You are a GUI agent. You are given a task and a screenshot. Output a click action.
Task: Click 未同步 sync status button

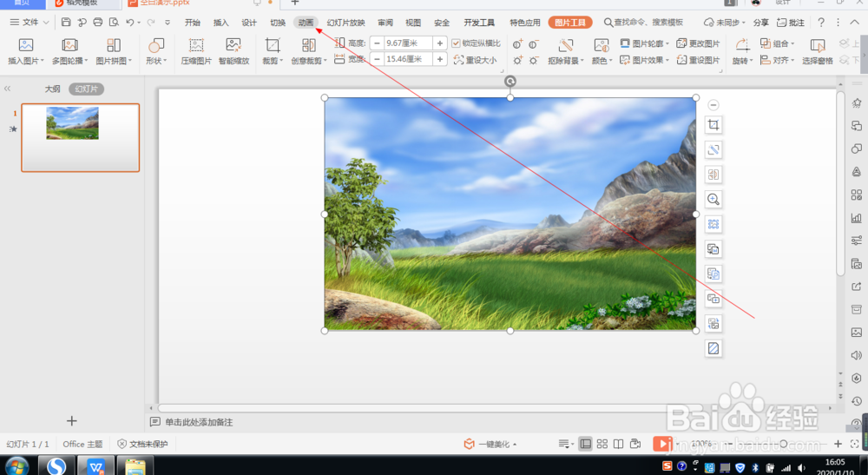click(724, 23)
